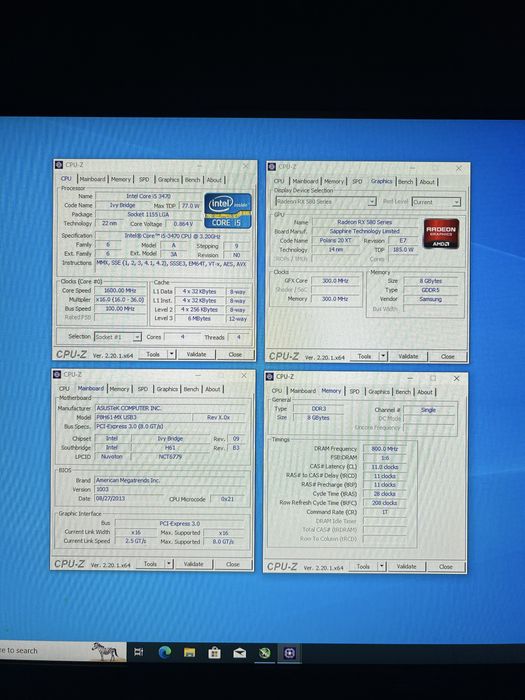Click memory Type value DDR3

point(318,409)
